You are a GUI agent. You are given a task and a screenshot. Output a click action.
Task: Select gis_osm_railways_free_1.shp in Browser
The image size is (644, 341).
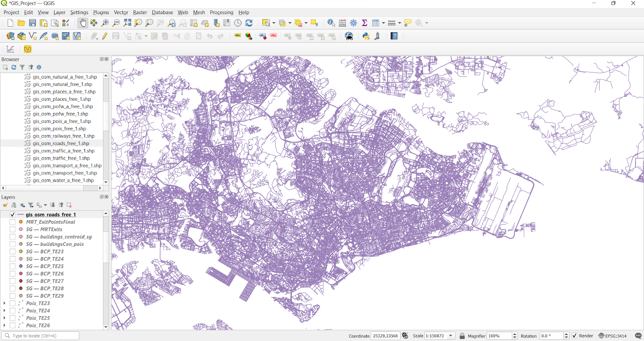(64, 136)
